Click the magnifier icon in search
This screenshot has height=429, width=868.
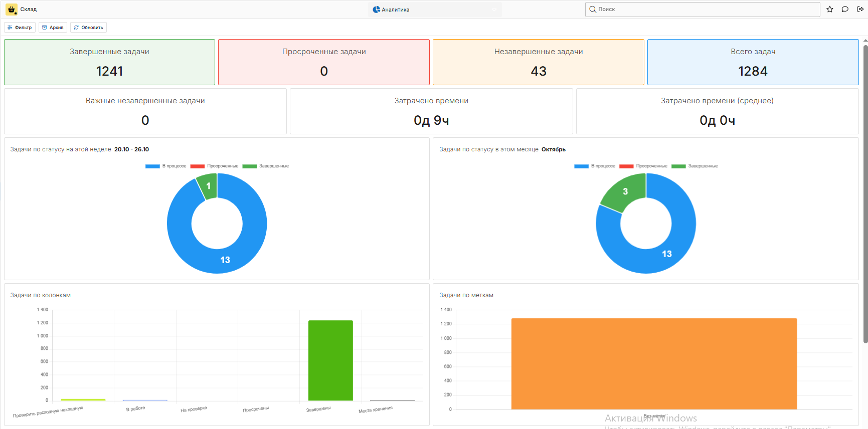[593, 10]
